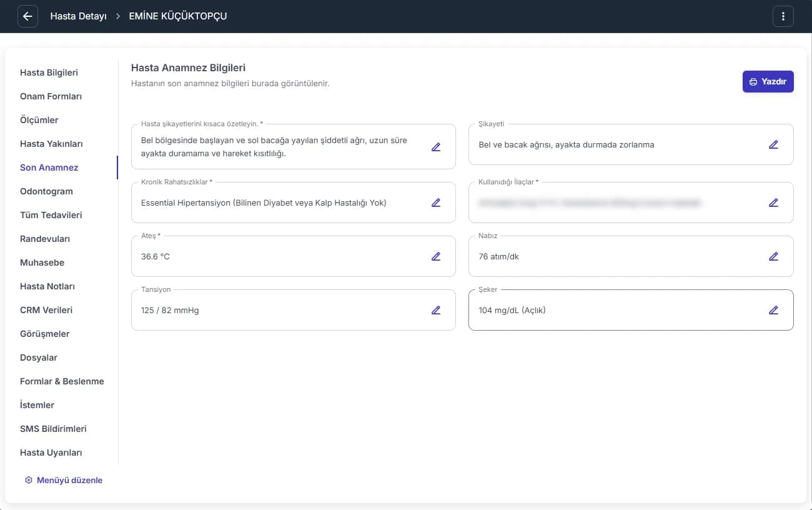The width and height of the screenshot is (812, 510).
Task: Open the Muhasebe section
Action: 42,262
